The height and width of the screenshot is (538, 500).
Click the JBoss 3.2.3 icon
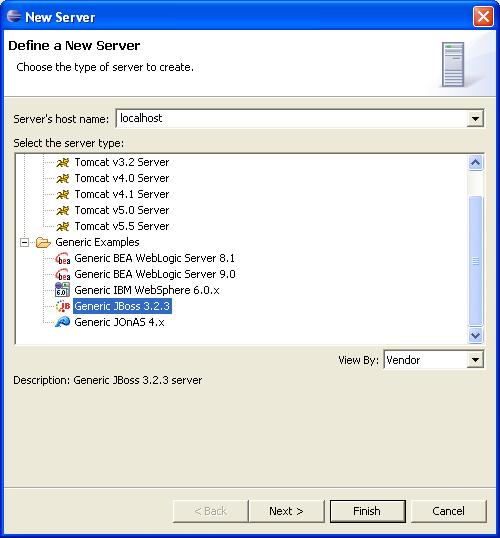[63, 306]
